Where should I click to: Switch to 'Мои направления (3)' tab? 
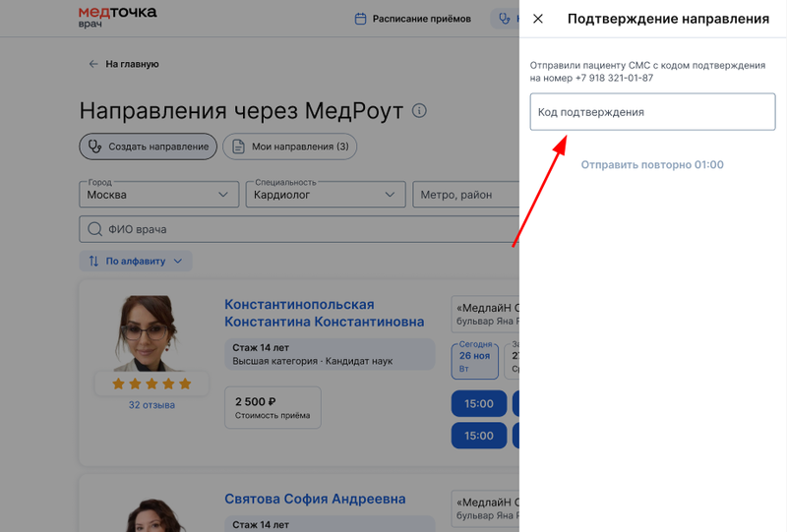click(x=289, y=147)
